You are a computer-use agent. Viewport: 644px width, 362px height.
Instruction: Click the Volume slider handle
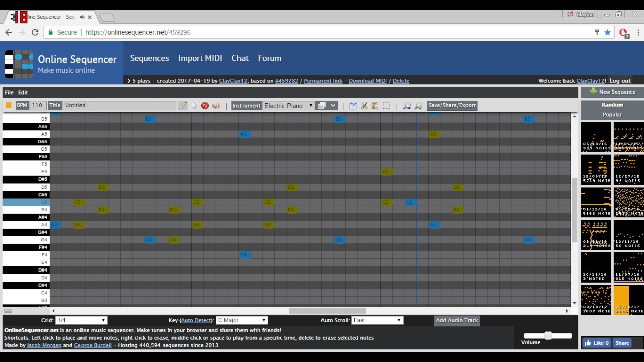coord(548,335)
